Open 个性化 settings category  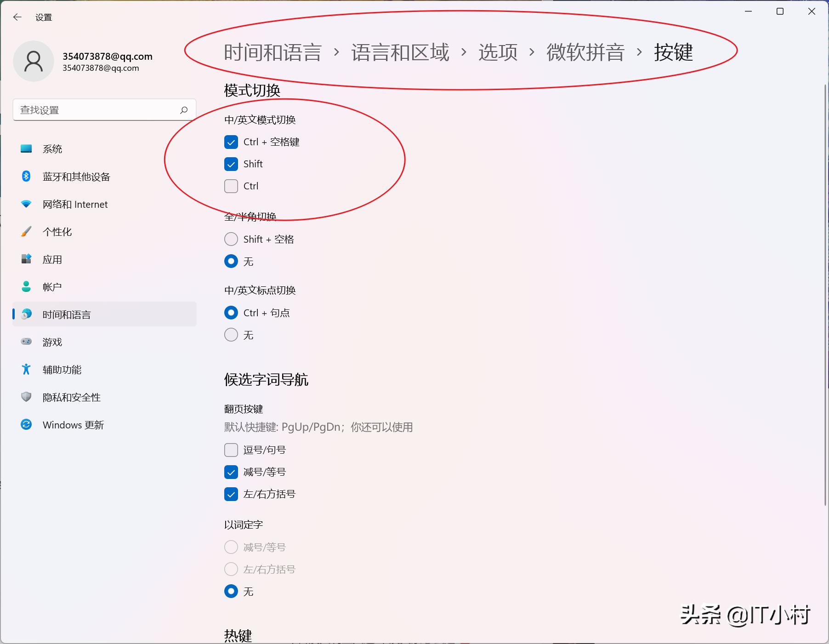(x=104, y=232)
